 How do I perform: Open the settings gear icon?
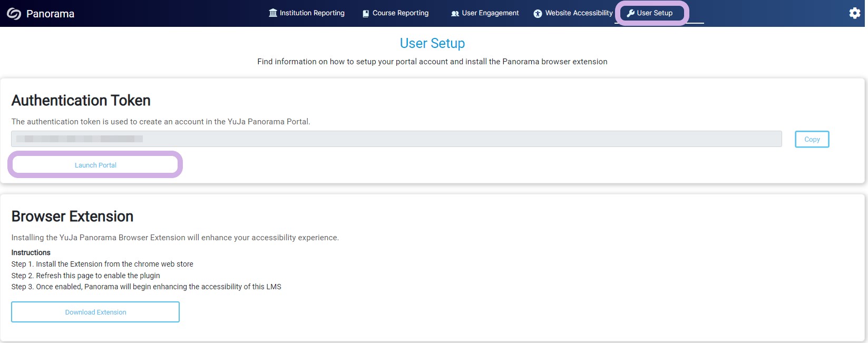click(x=855, y=13)
